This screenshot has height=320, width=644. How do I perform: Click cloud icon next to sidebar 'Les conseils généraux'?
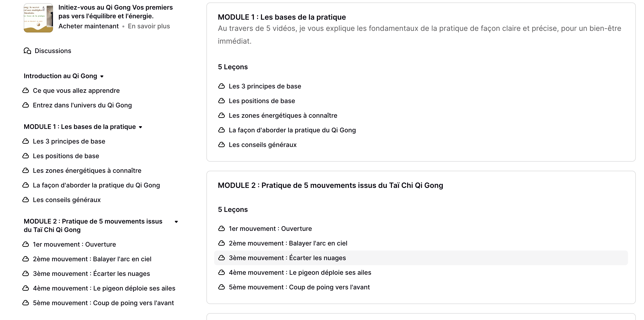[26, 200]
